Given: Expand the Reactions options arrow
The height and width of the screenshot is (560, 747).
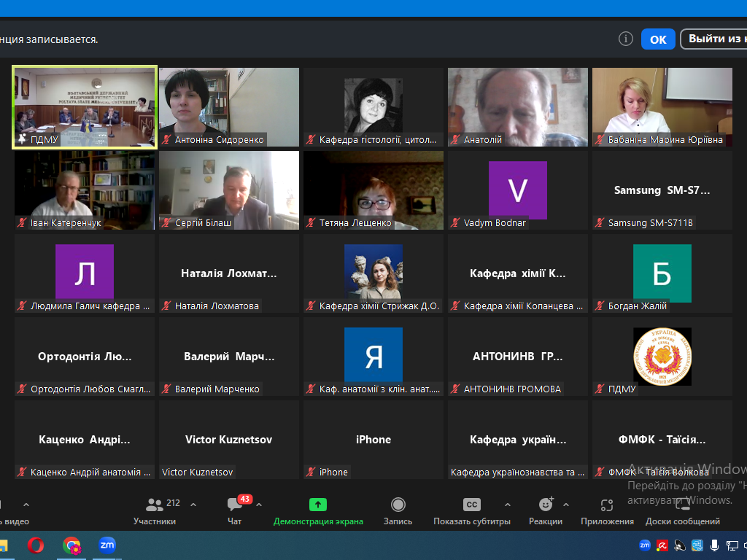Looking at the screenshot, I should click(x=566, y=505).
